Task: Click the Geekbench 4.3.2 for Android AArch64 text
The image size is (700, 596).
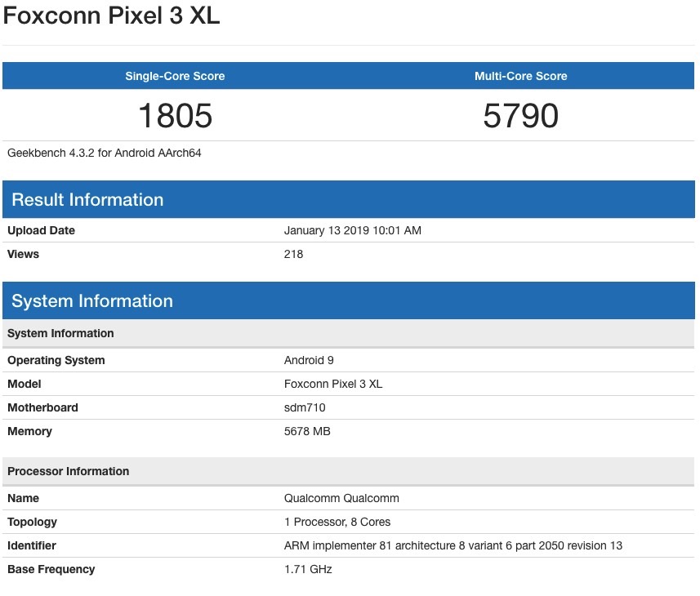Action: [x=104, y=153]
